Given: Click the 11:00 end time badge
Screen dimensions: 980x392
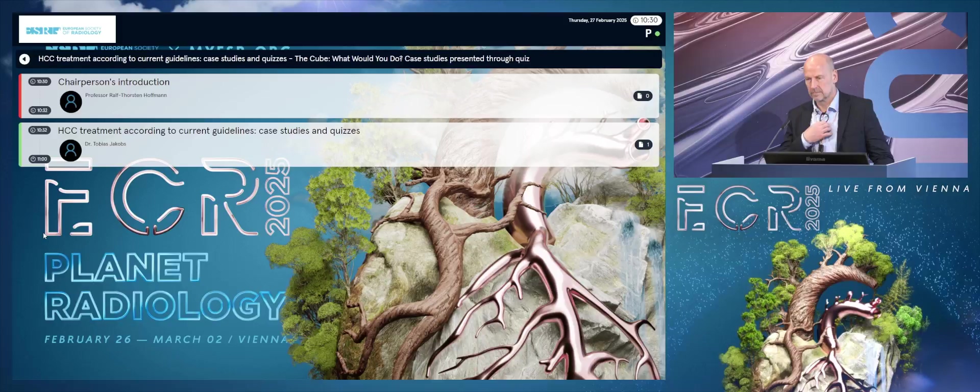Looking at the screenshot, I should (39, 159).
